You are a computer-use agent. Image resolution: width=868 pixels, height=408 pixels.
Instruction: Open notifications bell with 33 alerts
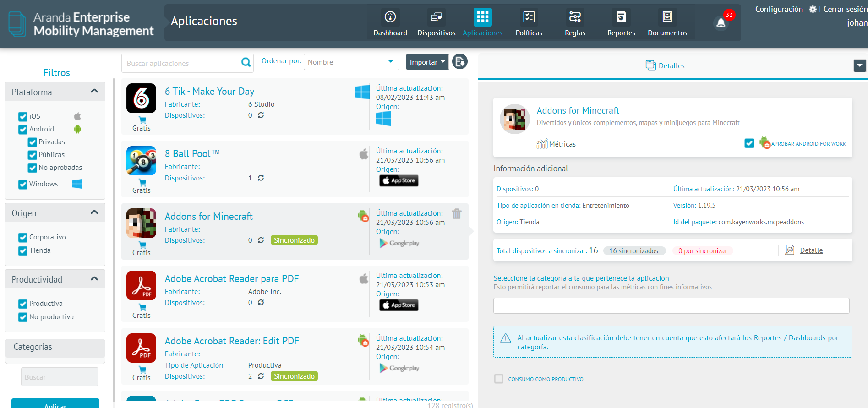tap(721, 23)
